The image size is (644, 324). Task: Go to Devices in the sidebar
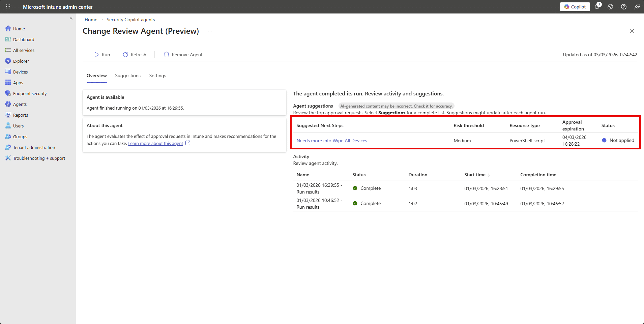click(20, 72)
